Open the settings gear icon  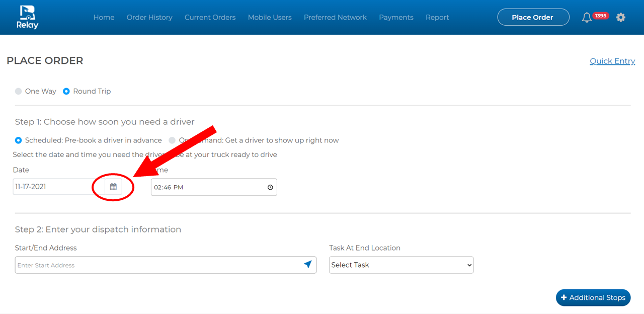(x=621, y=18)
